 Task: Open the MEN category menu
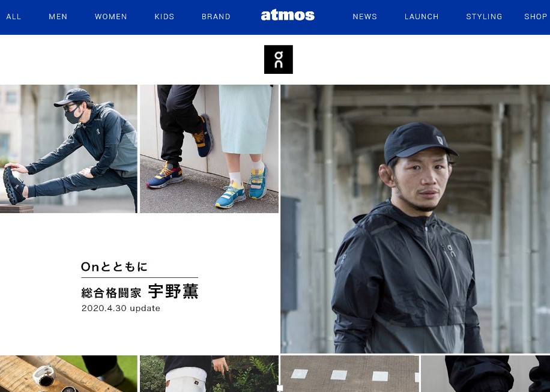point(58,16)
